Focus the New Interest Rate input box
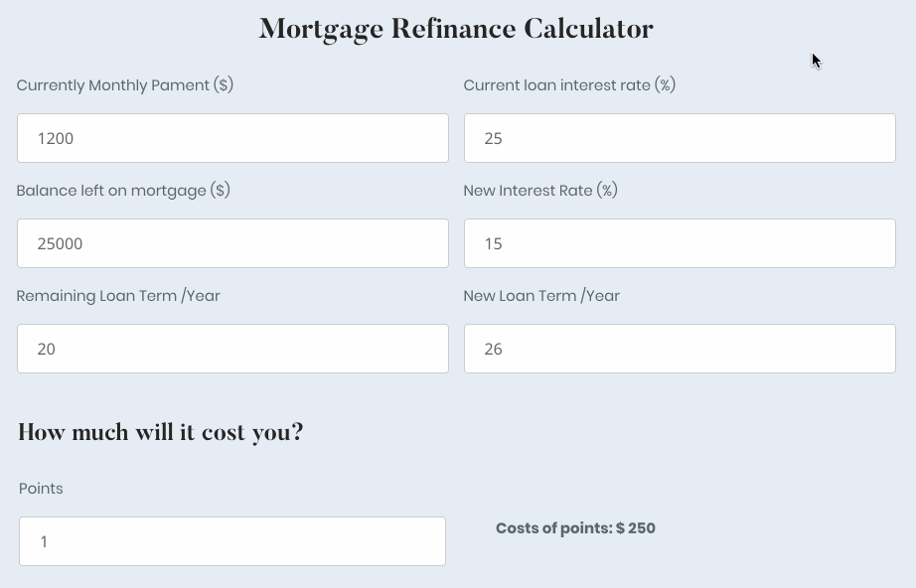This screenshot has height=588, width=916. click(680, 243)
